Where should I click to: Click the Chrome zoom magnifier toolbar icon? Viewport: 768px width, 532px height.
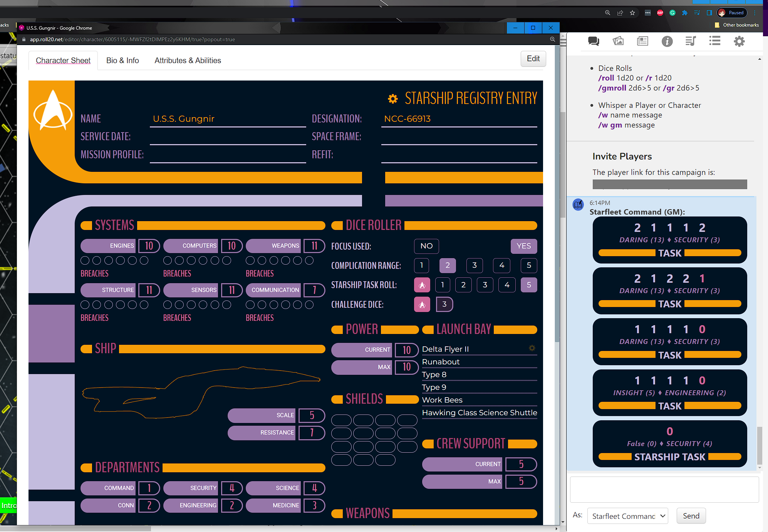coord(607,13)
